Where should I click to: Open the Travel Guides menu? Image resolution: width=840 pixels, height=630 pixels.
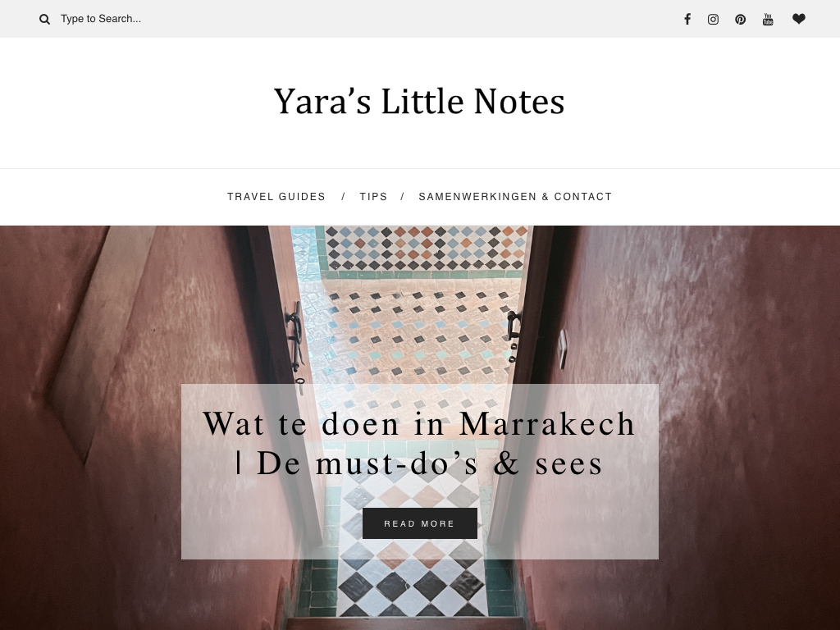(276, 197)
